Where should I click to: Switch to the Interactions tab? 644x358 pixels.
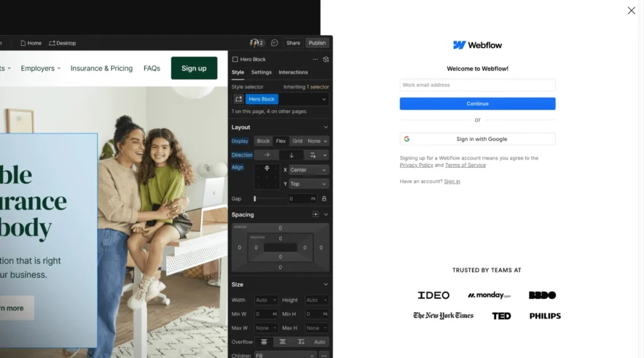[x=293, y=72]
